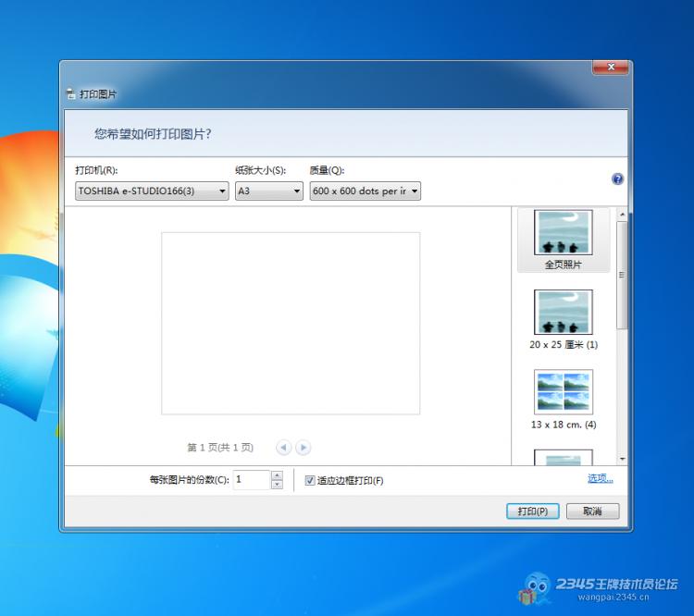Decrease the number of copies
Image resolution: width=694 pixels, height=616 pixels.
click(x=277, y=485)
